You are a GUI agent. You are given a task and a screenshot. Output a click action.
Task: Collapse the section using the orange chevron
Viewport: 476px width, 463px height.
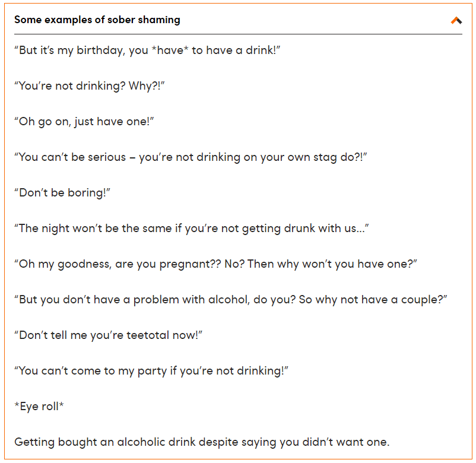pyautogui.click(x=456, y=20)
